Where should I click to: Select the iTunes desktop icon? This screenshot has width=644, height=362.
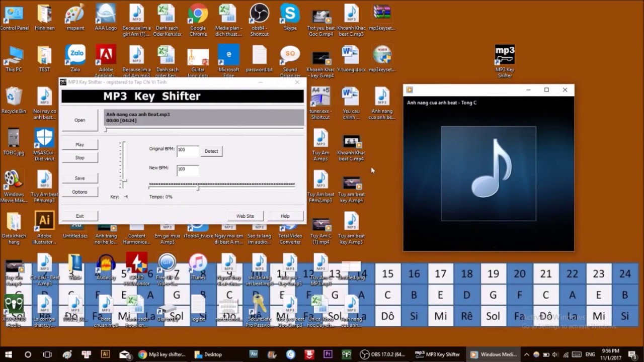(x=198, y=266)
